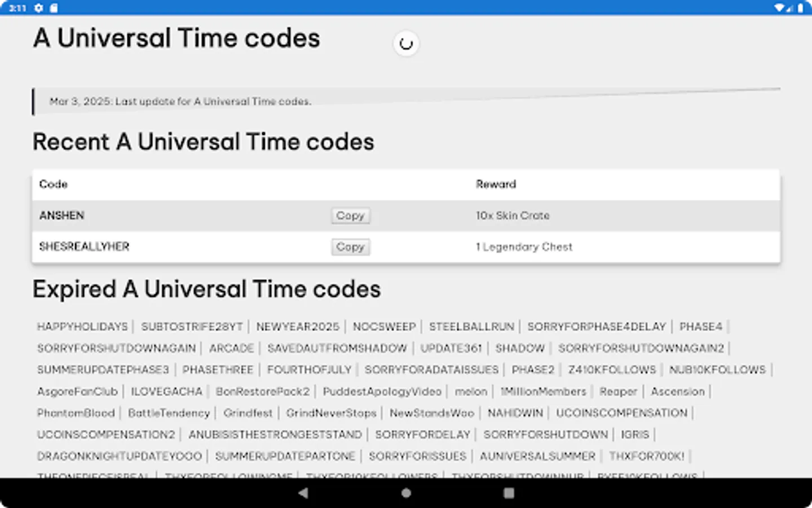Viewport: 812px width, 508px height.
Task: Click the 1 Legendary Chest reward cell
Action: coord(524,247)
